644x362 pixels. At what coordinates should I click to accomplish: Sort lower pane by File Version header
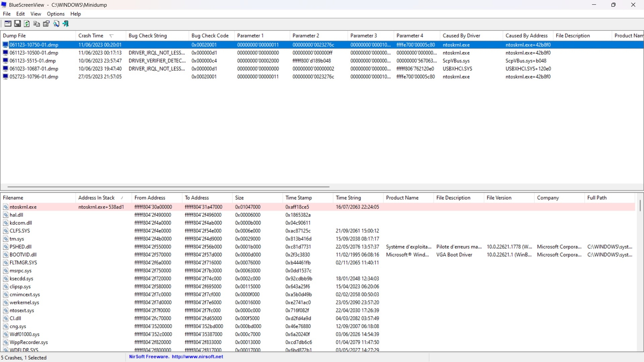(x=509, y=198)
